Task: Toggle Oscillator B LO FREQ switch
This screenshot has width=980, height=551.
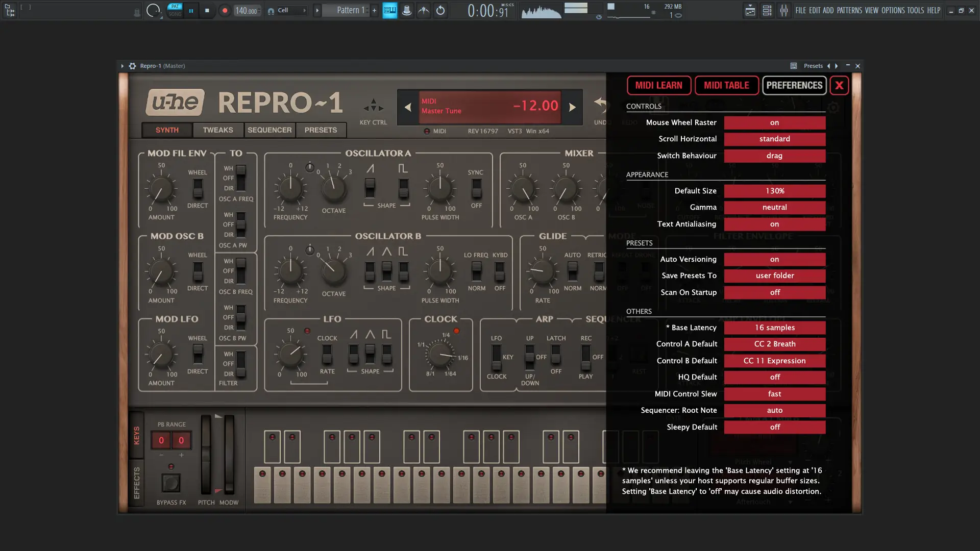Action: click(476, 271)
